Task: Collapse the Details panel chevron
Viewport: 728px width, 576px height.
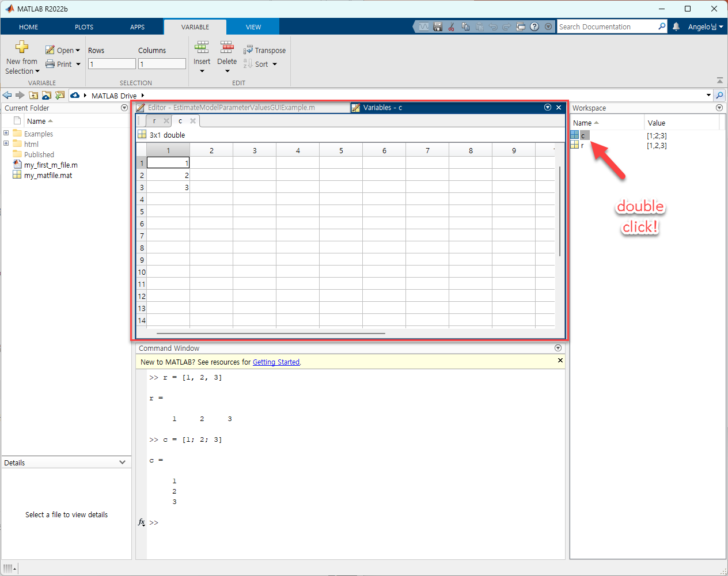Action: 122,462
